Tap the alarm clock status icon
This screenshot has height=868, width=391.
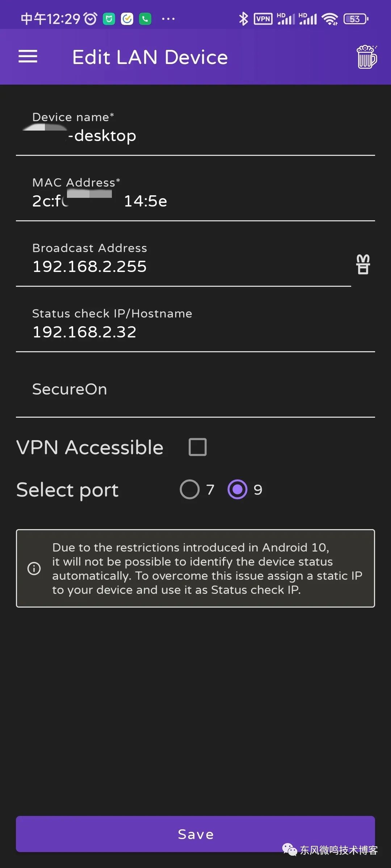click(91, 19)
